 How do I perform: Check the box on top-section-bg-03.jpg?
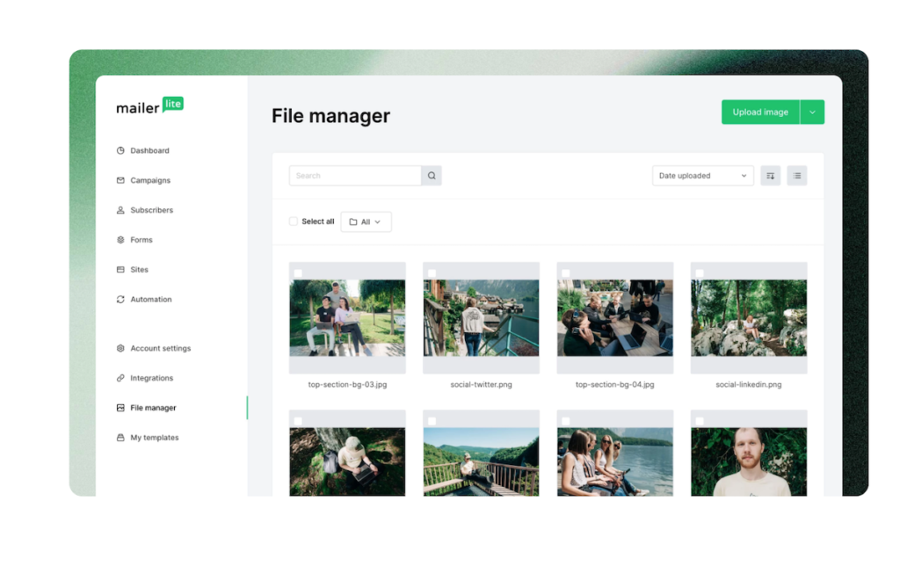(298, 273)
